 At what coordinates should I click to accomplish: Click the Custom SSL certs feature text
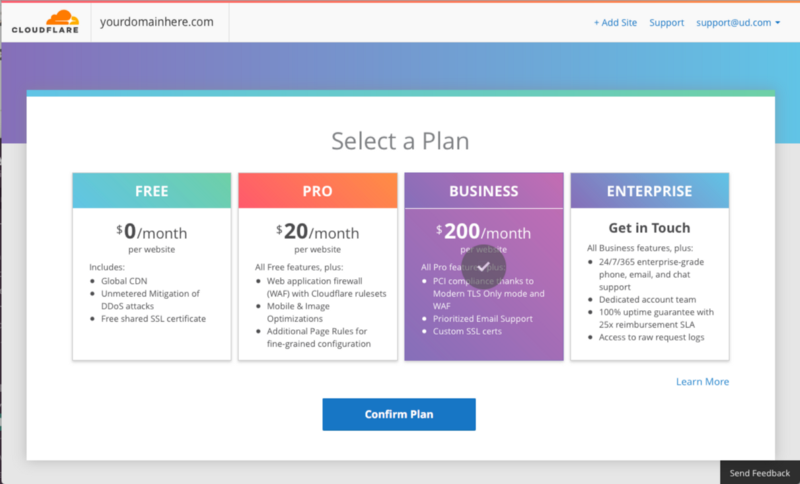point(467,331)
